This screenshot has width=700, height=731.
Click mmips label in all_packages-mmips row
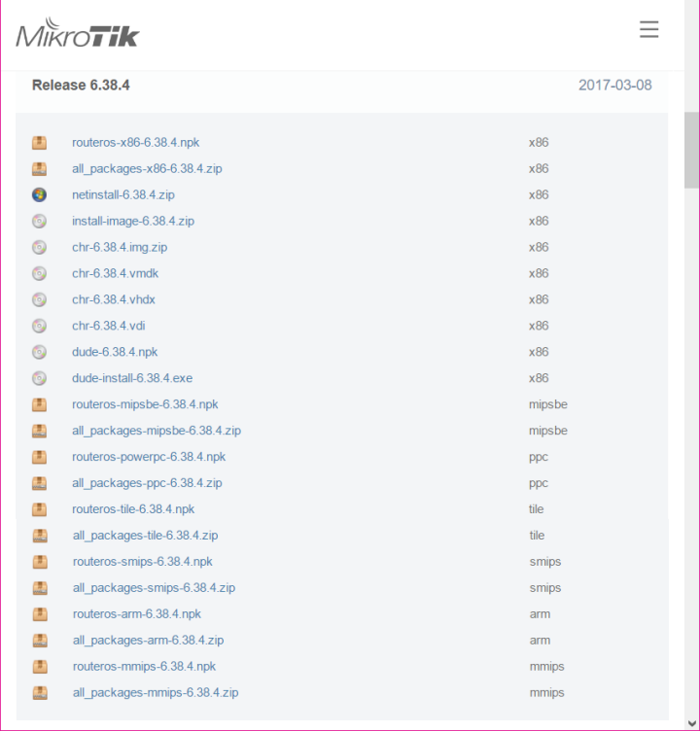point(546,692)
